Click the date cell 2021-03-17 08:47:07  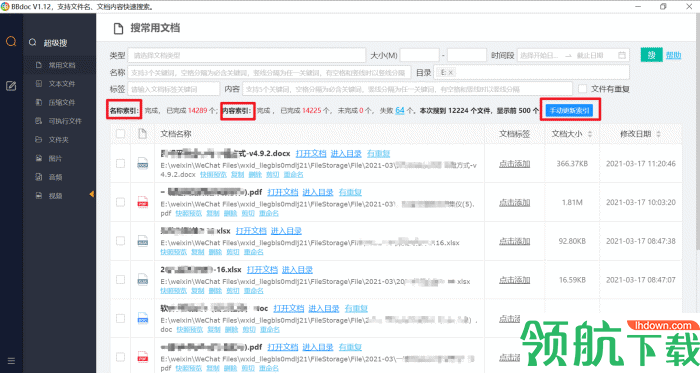point(641,280)
